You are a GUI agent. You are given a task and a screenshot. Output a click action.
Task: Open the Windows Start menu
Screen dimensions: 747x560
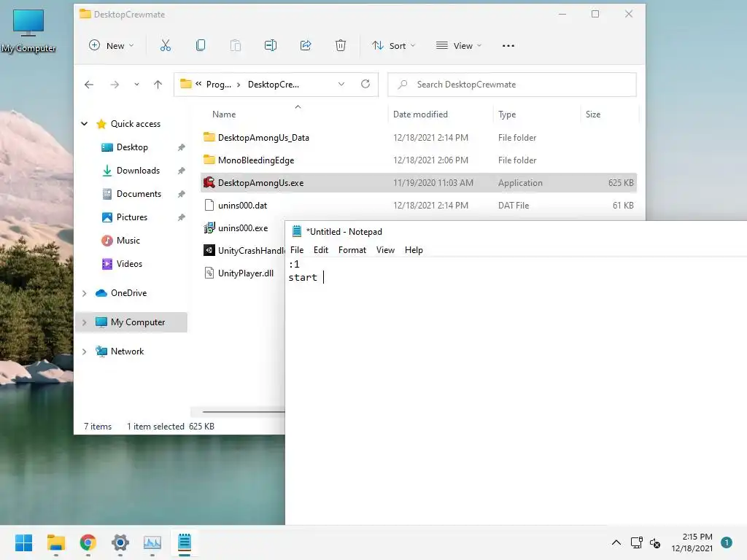point(24,542)
